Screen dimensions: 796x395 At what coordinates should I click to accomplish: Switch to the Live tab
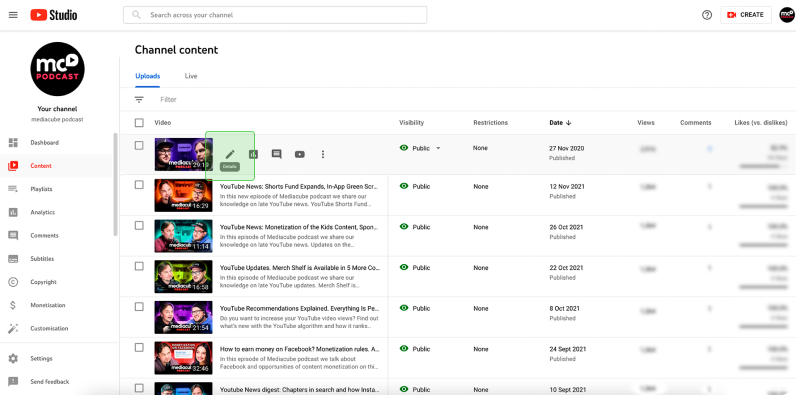pos(191,76)
